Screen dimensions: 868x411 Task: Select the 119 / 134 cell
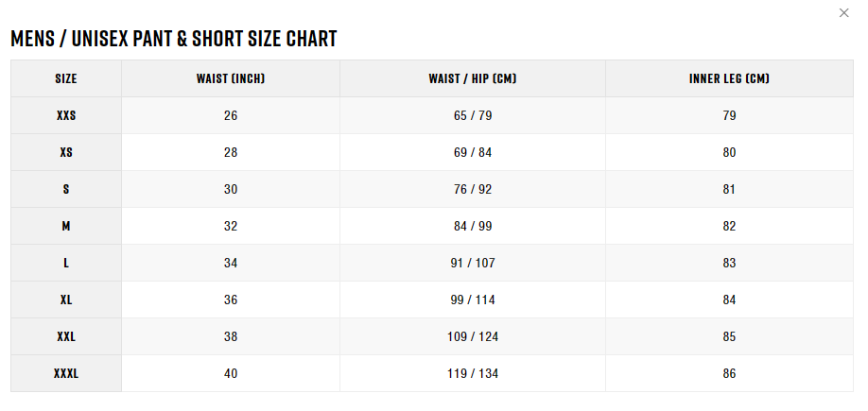472,373
